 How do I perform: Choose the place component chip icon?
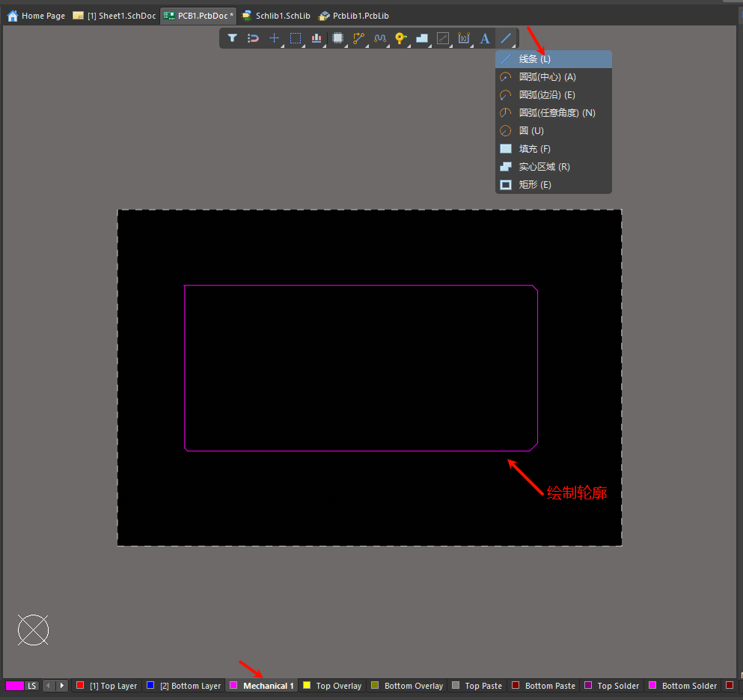(337, 38)
